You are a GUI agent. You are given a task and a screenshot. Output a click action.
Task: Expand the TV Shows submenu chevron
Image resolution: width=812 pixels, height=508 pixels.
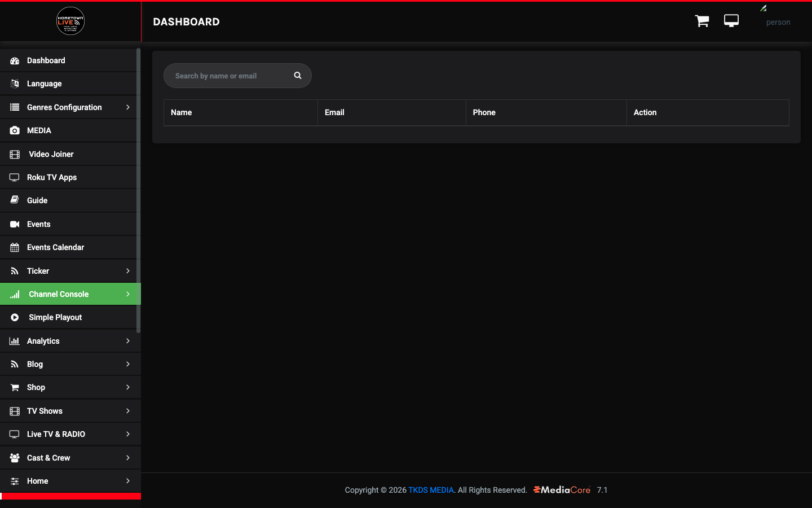tap(128, 411)
